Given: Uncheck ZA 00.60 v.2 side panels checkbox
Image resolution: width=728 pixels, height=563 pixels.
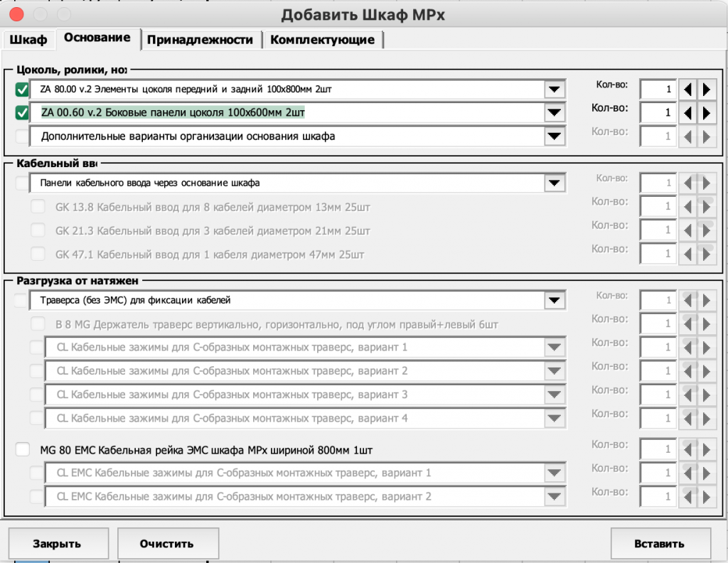Looking at the screenshot, I should click(x=22, y=112).
